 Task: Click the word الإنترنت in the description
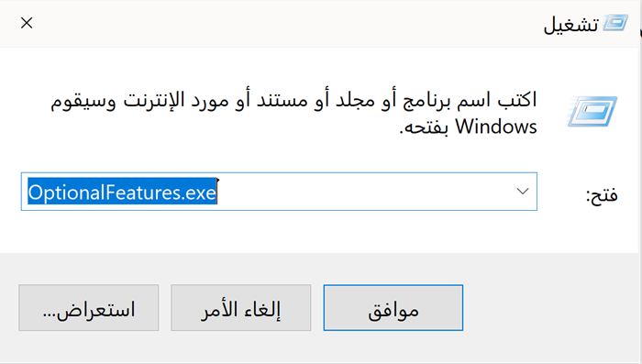pyautogui.click(x=149, y=100)
